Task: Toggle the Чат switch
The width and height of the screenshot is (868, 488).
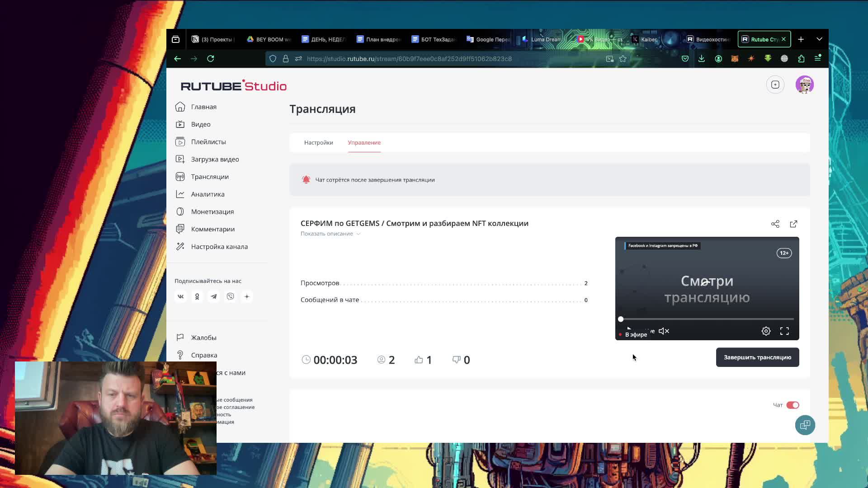Action: pos(793,405)
